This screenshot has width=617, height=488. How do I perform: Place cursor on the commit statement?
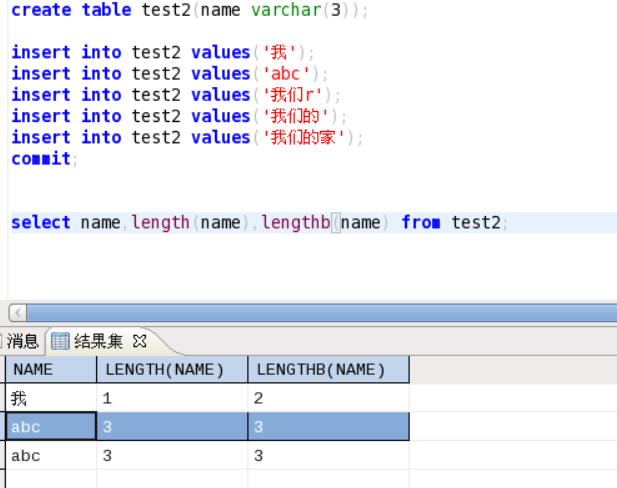(x=41, y=159)
